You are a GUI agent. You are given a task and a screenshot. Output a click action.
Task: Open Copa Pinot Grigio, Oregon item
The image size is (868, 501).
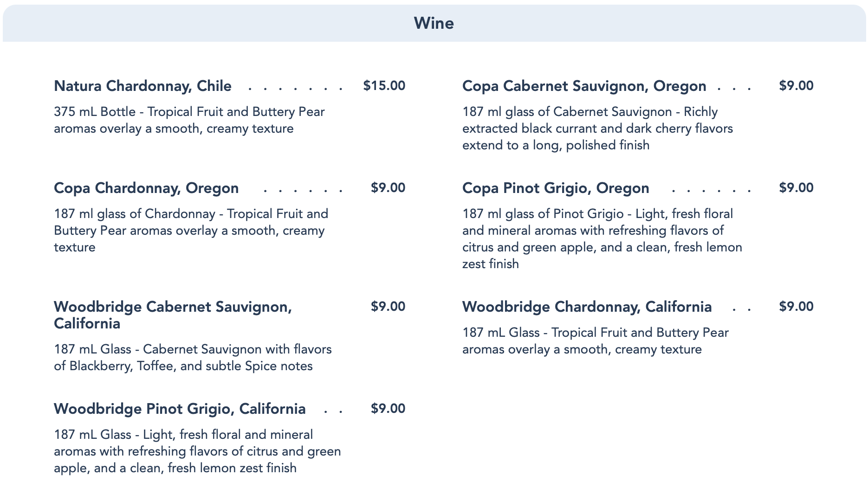click(556, 188)
